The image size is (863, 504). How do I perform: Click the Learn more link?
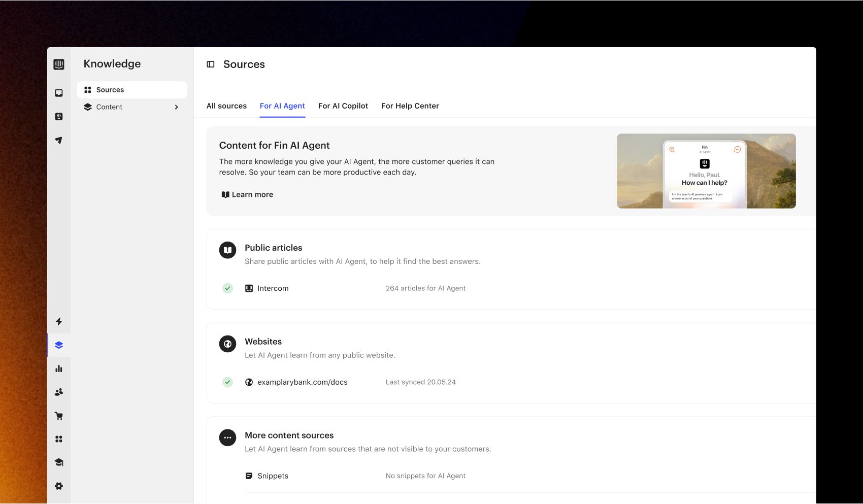247,194
